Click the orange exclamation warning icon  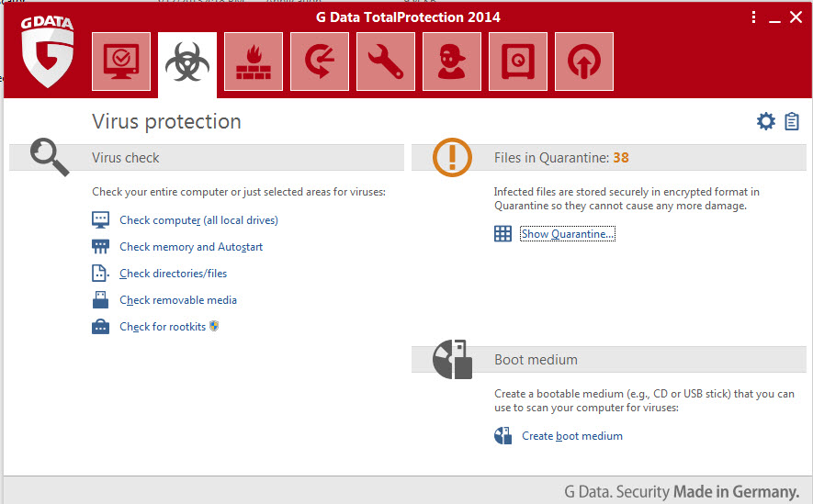click(x=452, y=157)
